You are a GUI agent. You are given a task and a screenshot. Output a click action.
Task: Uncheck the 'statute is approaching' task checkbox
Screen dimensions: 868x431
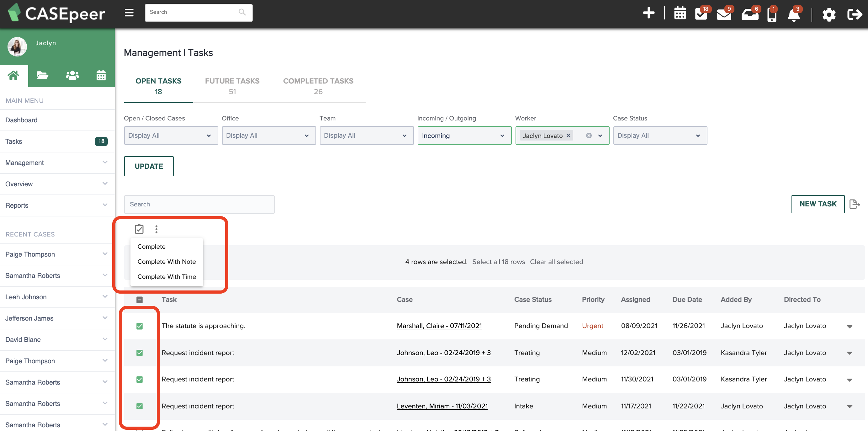pos(140,326)
